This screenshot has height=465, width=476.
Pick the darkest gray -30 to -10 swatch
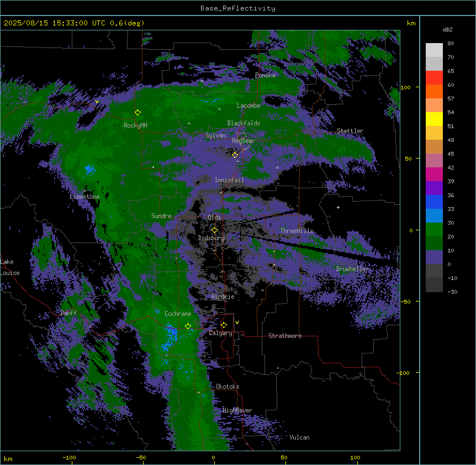pos(434,285)
